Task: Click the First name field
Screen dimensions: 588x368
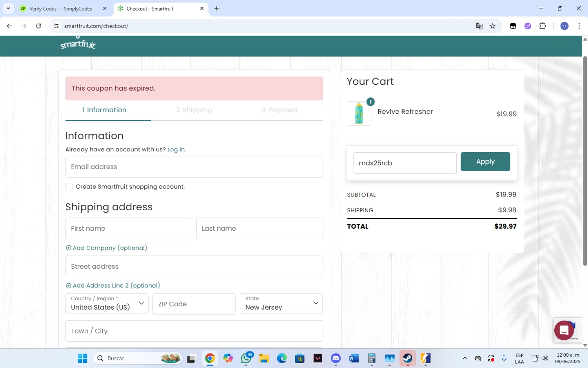Action: coord(129,228)
